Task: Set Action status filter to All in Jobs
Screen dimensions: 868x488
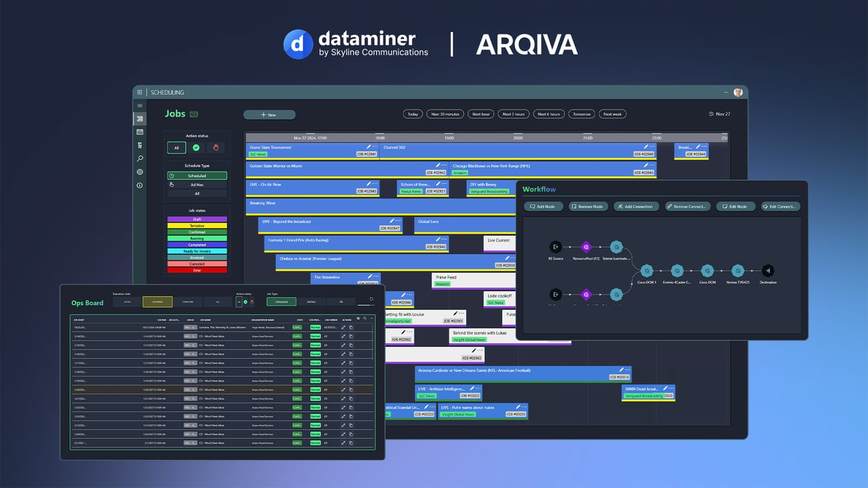Action: tap(176, 148)
